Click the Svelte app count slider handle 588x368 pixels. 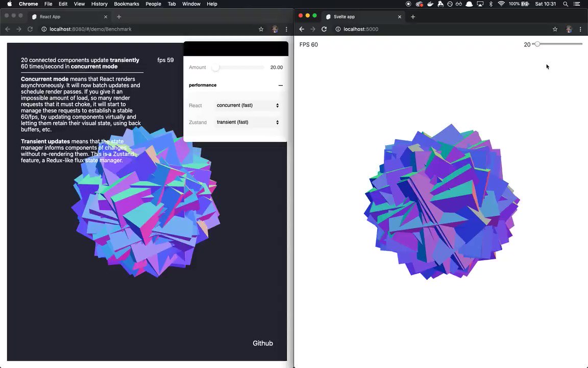coord(537,44)
